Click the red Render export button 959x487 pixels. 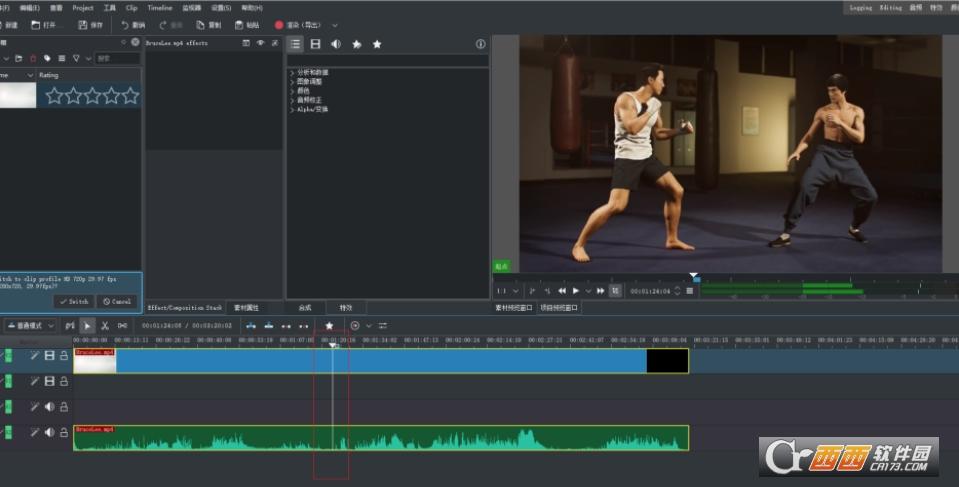pyautogui.click(x=297, y=25)
